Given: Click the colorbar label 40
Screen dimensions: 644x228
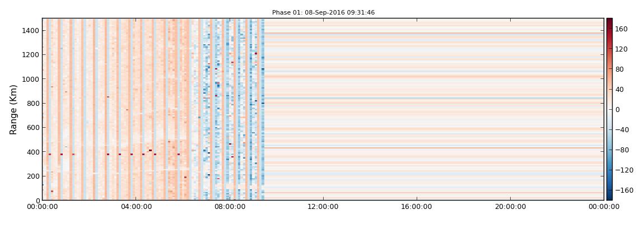Looking at the screenshot, I should [620, 89].
